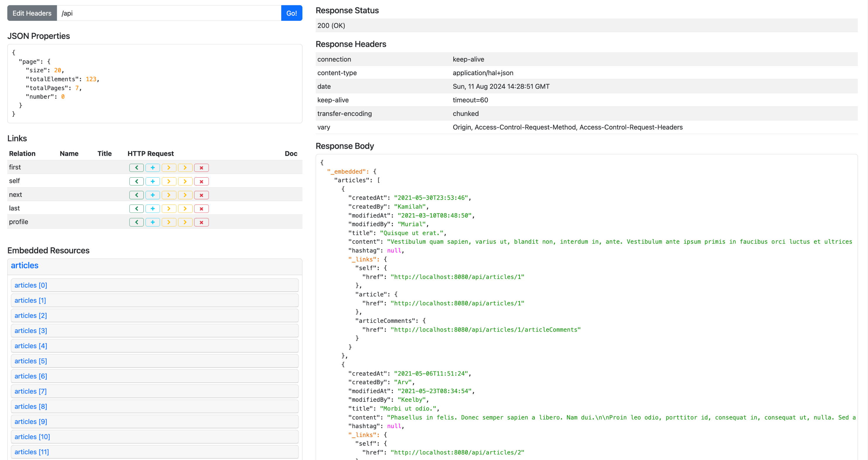868x460 pixels.
Task: Click red DELETE x for profile link
Action: [x=201, y=222]
